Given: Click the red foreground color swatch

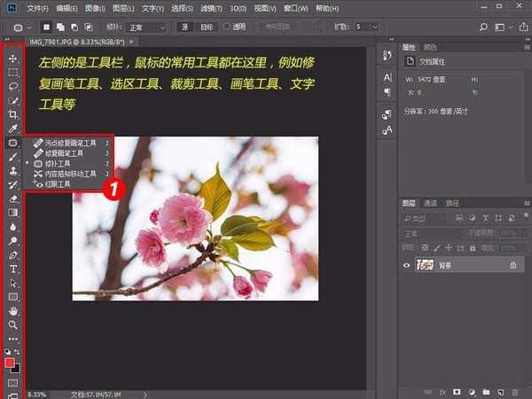Looking at the screenshot, I should pos(11,363).
